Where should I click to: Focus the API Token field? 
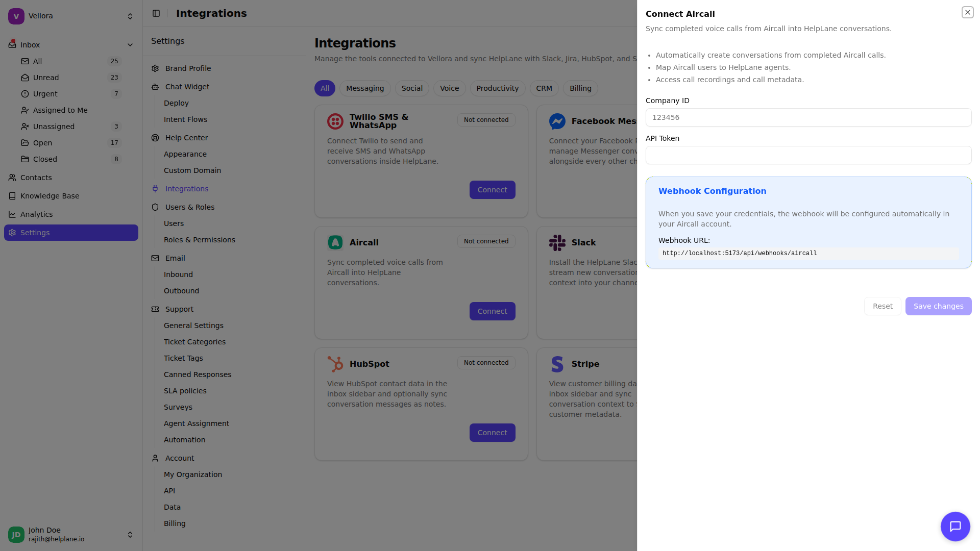point(808,155)
